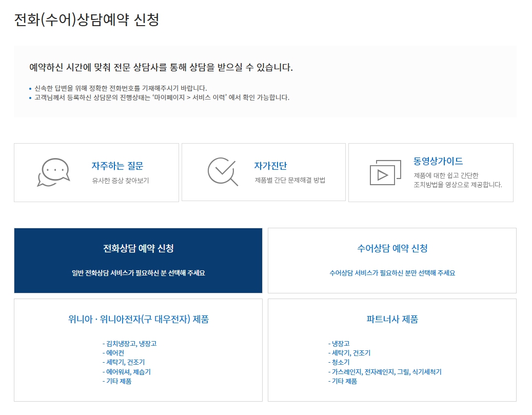Viewport: 532px width, 415px height.
Task: Click '- 세탁기, 건조기' under 파트너사 제품
Action: [x=349, y=353]
